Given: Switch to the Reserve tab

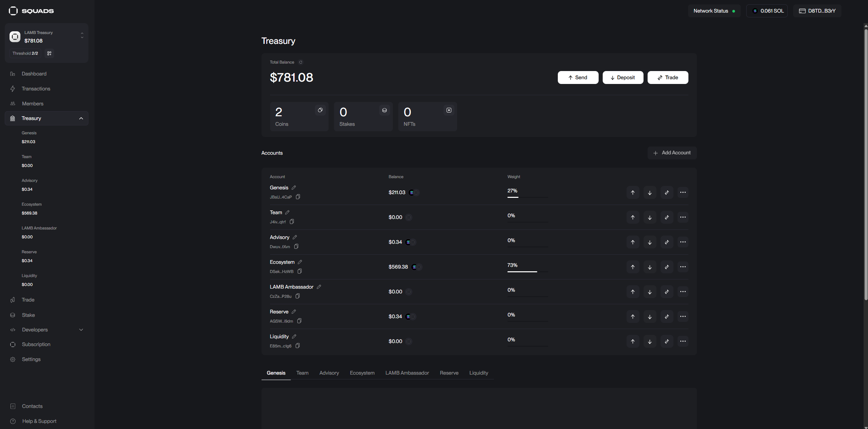Looking at the screenshot, I should [x=449, y=373].
